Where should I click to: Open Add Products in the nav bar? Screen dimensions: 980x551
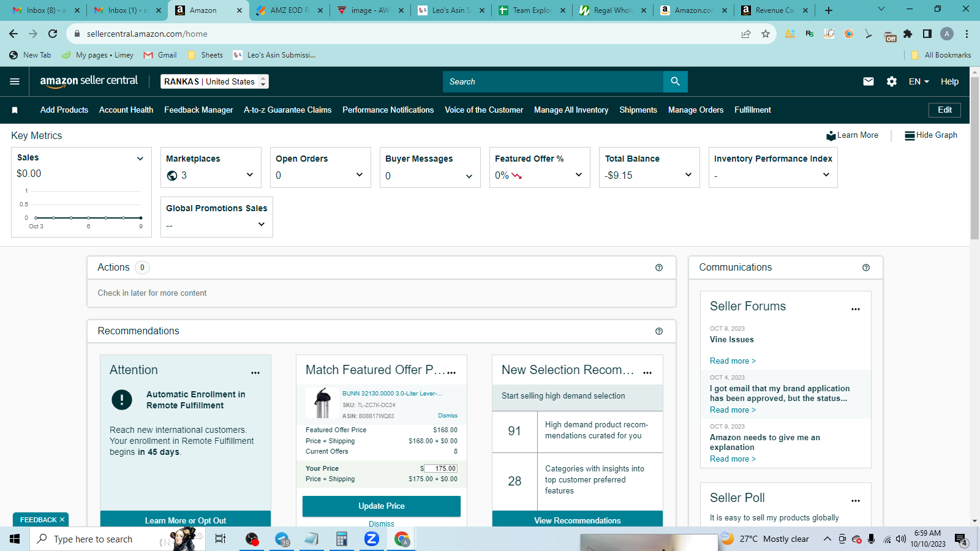[64, 110]
